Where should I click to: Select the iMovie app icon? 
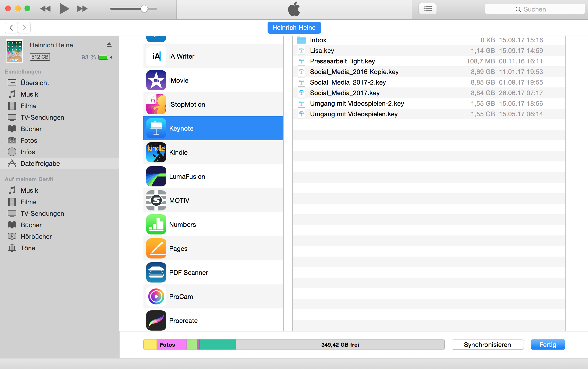tap(156, 80)
